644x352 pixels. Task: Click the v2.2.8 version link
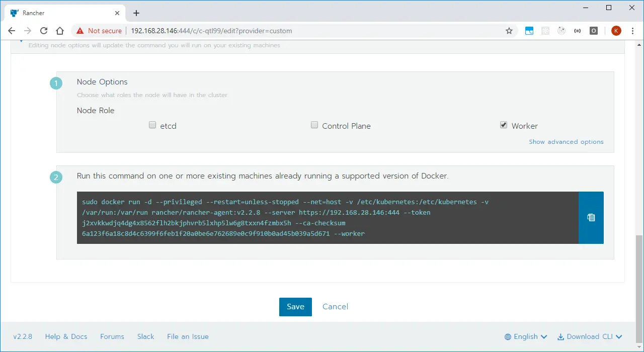tap(23, 336)
